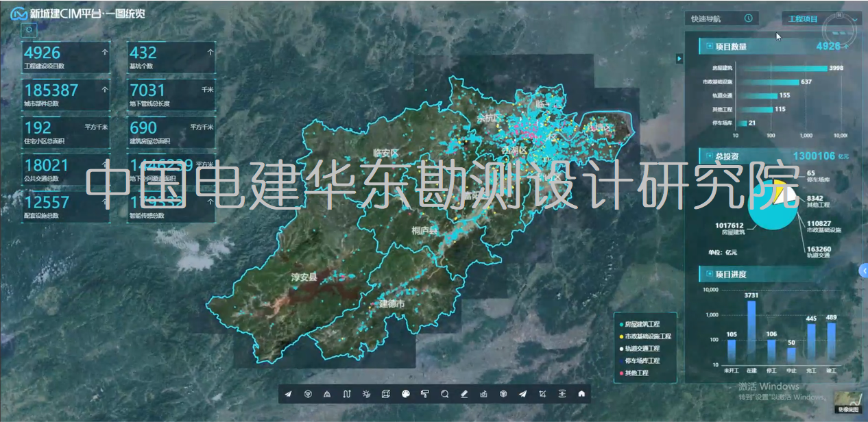Click the blue side drawer handle on right edge
Screen dimensions: 868x422
coord(864,271)
